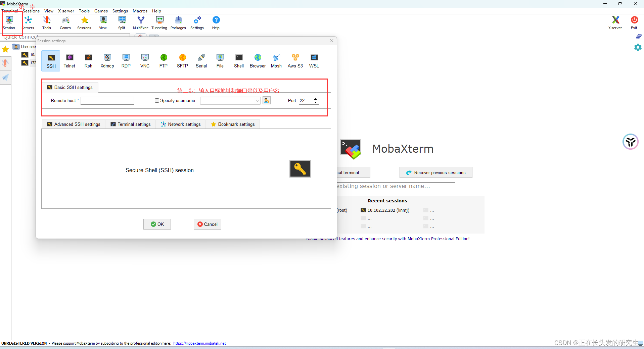This screenshot has width=644, height=349.
Task: Activate the Split toolbar icon
Action: click(x=122, y=23)
